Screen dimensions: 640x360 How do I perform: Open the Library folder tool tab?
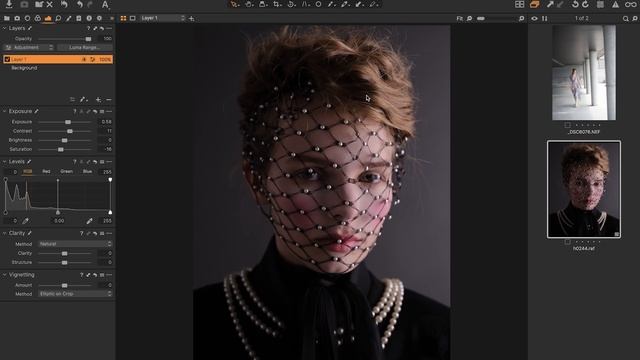click(7, 18)
